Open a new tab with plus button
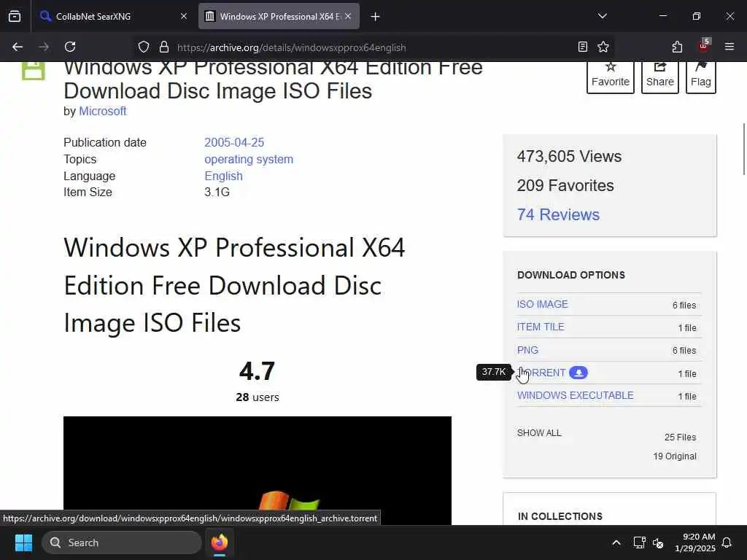This screenshot has width=747, height=560. tap(376, 17)
